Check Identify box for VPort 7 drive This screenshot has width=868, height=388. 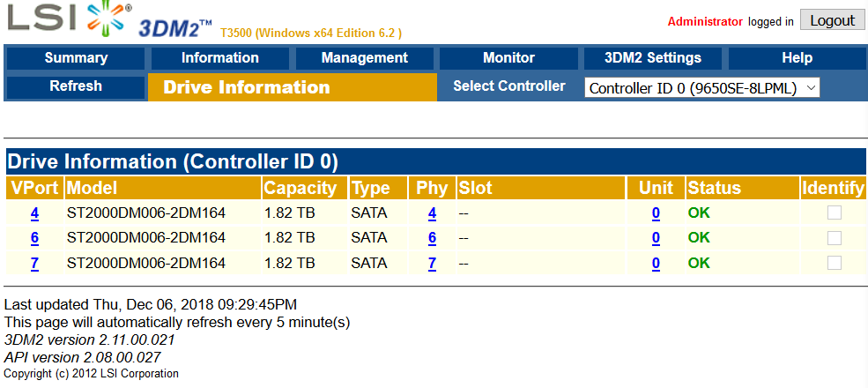pyautogui.click(x=835, y=263)
